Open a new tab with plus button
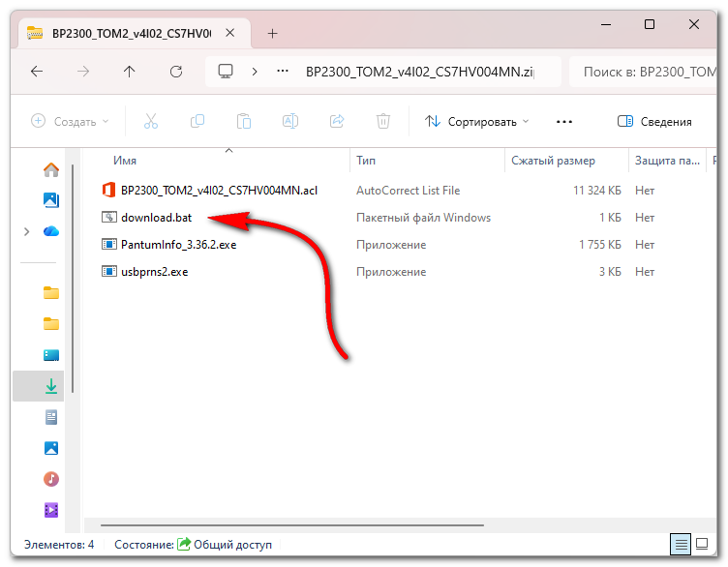This screenshot has height=567, width=728. pos(272,33)
